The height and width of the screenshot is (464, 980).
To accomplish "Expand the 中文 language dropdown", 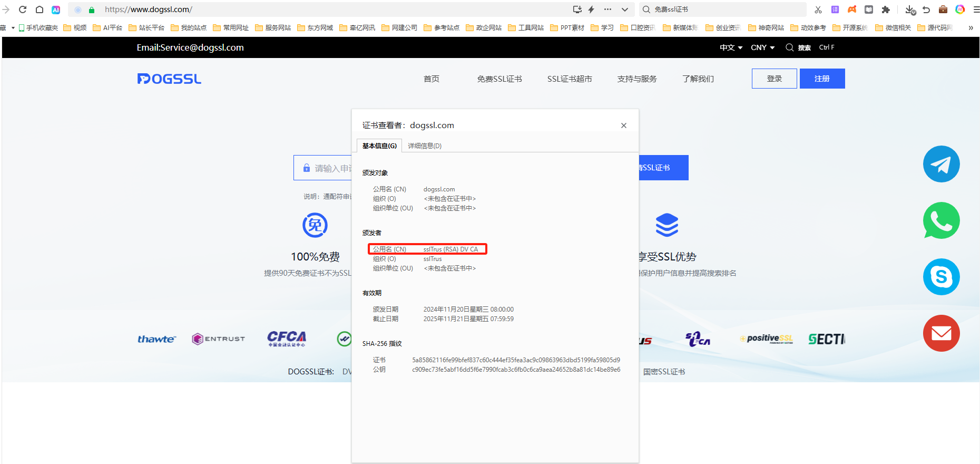I will tap(731, 47).
